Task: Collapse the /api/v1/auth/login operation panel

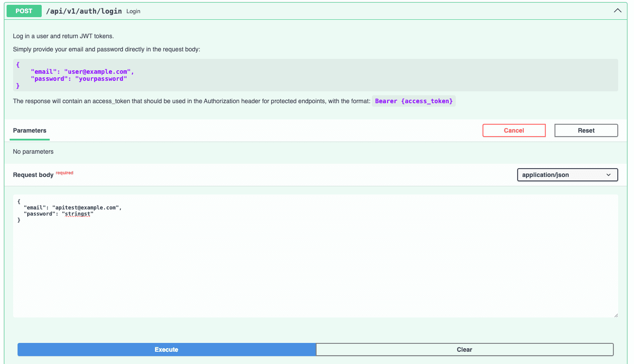Action: click(x=617, y=10)
